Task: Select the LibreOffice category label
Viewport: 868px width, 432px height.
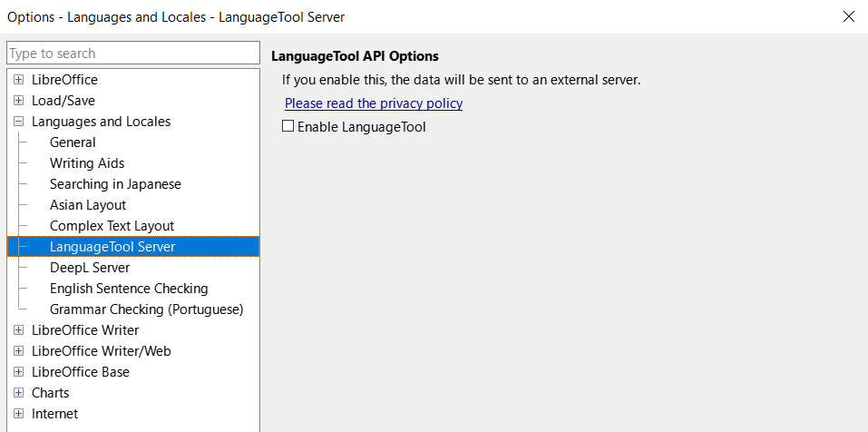Action: (x=64, y=80)
